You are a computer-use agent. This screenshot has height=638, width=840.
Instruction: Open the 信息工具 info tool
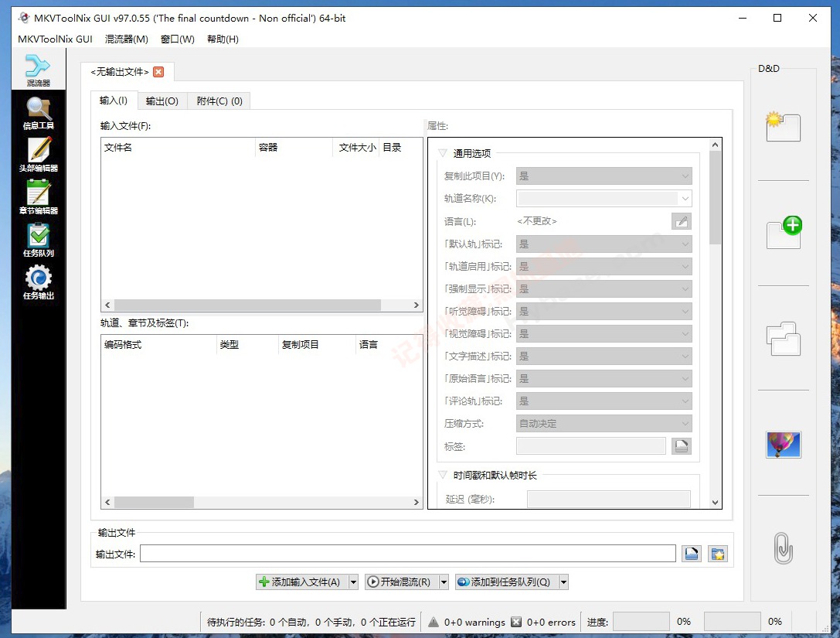pos(38,114)
